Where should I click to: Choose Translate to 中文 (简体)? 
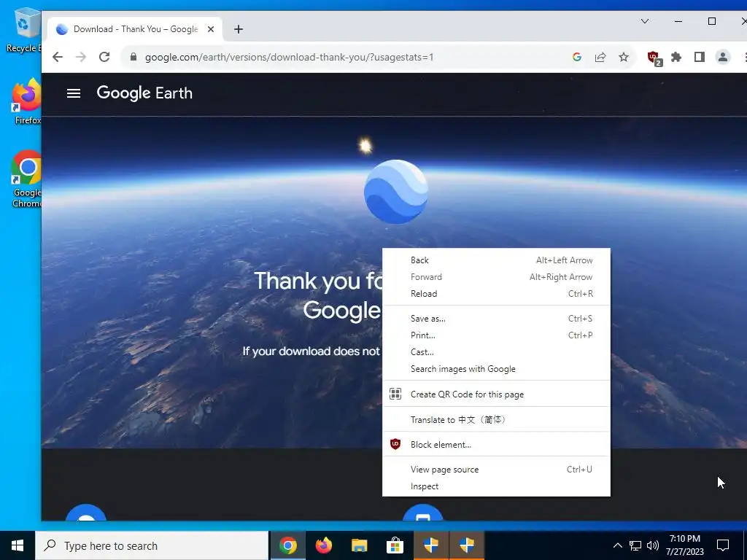point(496,419)
